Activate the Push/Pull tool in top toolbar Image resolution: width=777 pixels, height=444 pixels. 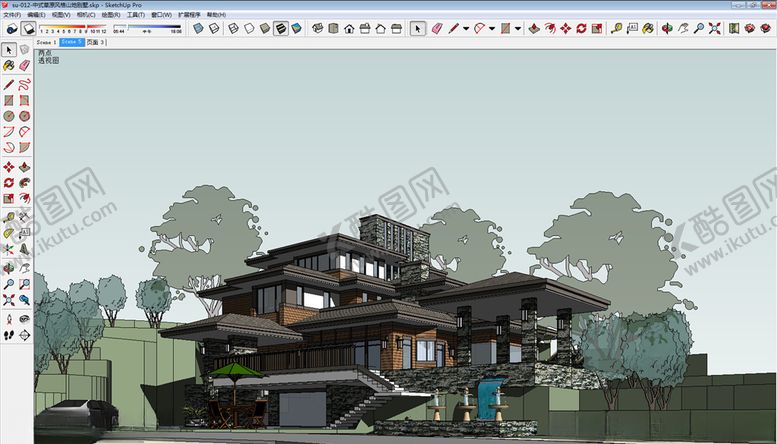pos(532,29)
